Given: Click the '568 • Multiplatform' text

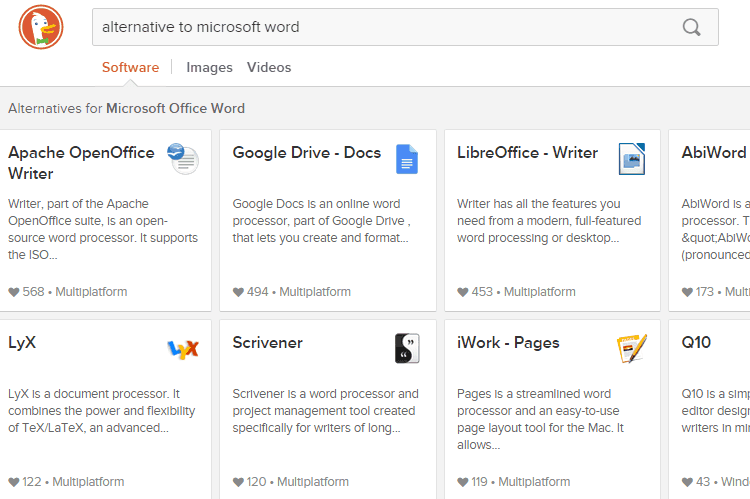Looking at the screenshot, I should [x=75, y=292].
